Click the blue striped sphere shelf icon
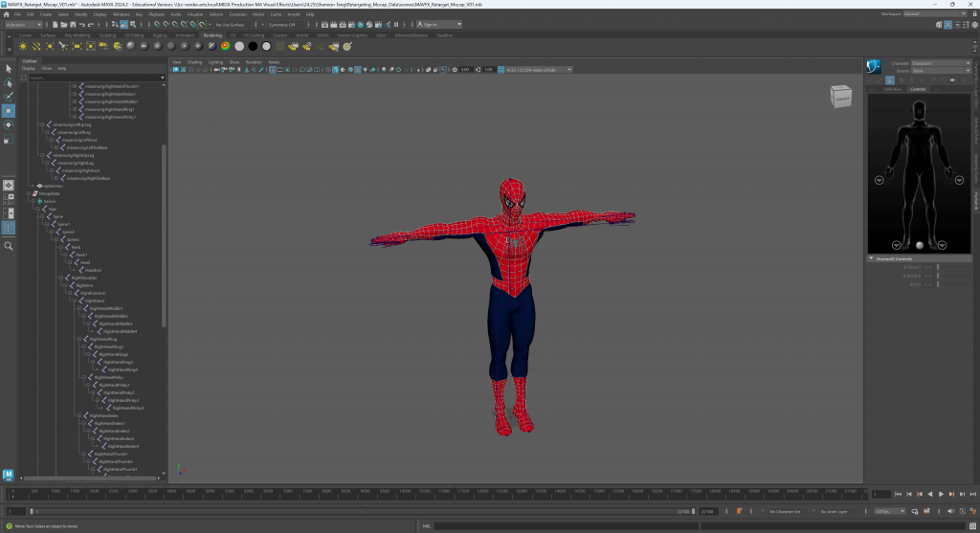This screenshot has height=533, width=980. tap(212, 46)
